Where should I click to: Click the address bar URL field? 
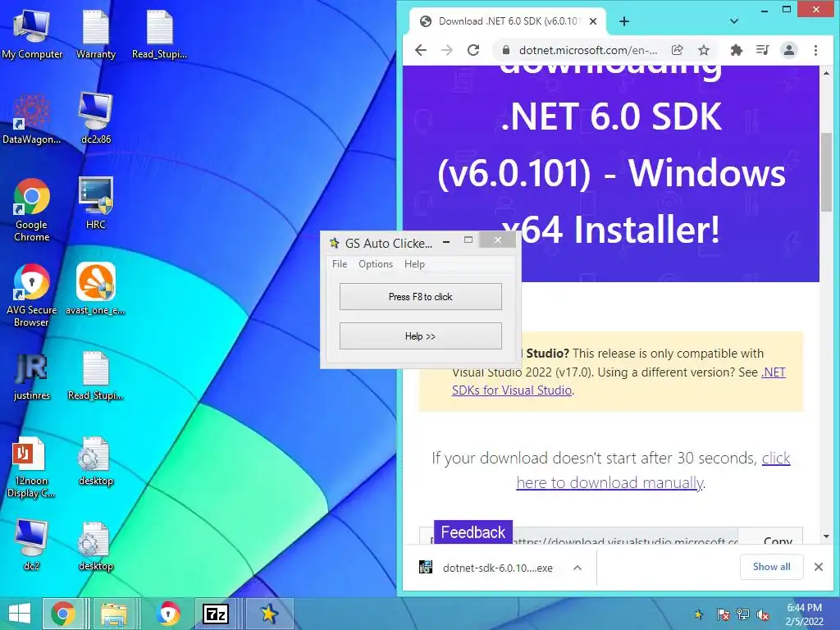[x=587, y=50]
